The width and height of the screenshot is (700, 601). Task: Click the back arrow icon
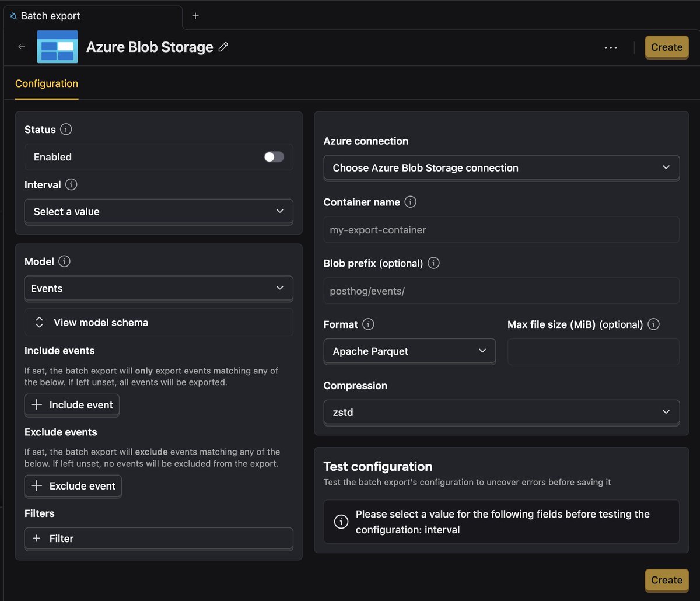22,47
